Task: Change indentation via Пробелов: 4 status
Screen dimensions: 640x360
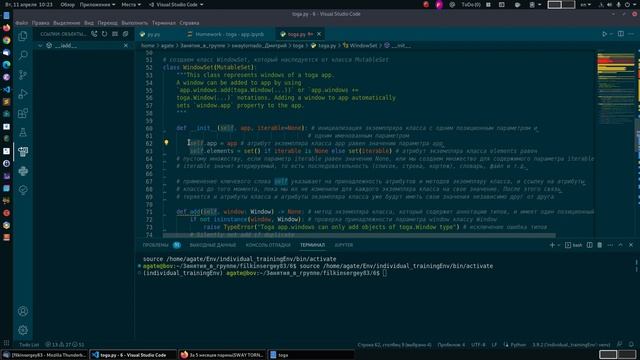Action: click(451, 345)
